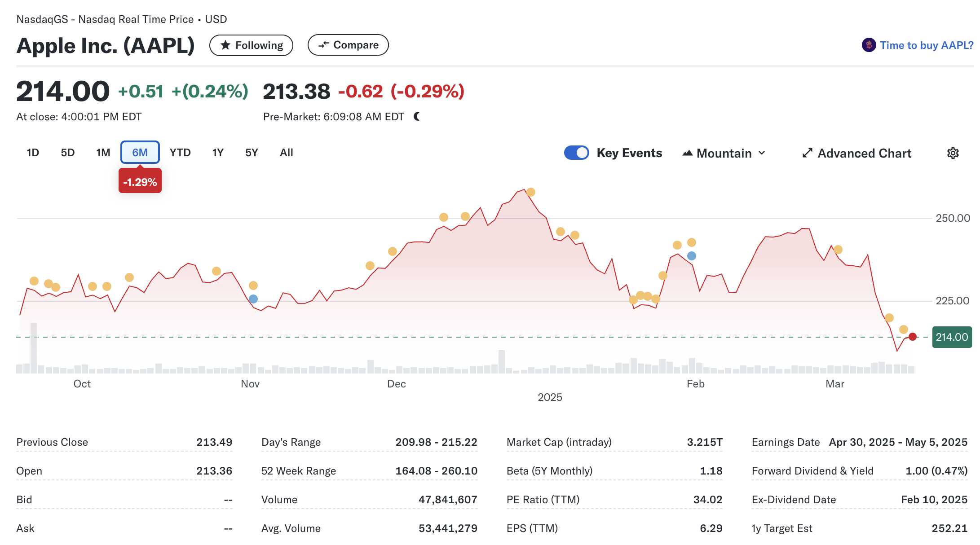Select the 1M range tab
This screenshot has height=545, width=980.
pyautogui.click(x=103, y=153)
